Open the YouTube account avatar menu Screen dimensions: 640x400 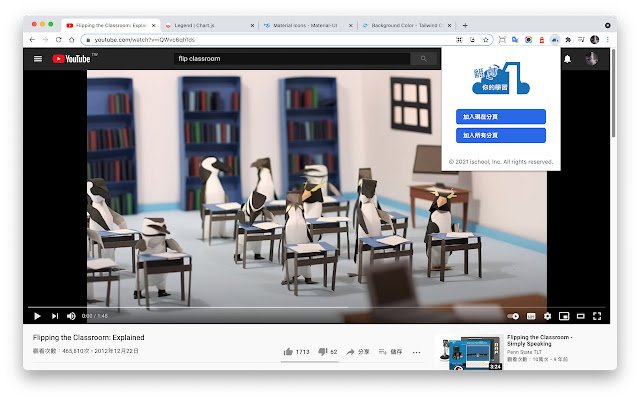591,59
